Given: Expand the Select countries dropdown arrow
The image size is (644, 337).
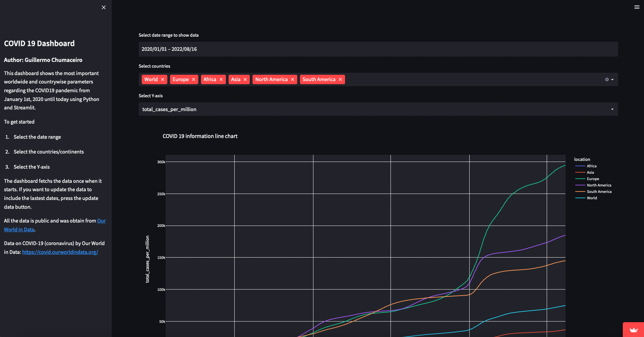Looking at the screenshot, I should (612, 79).
